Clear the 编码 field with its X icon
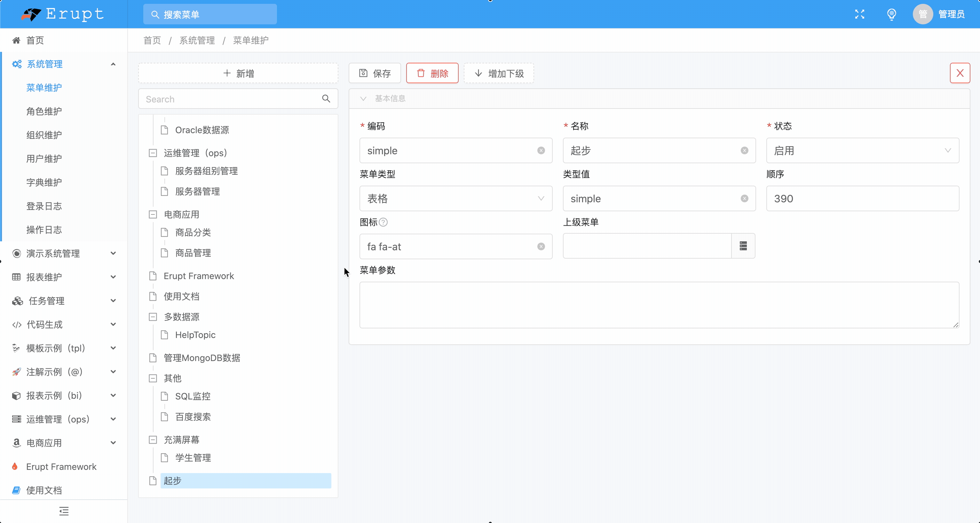The image size is (980, 523). pos(541,150)
